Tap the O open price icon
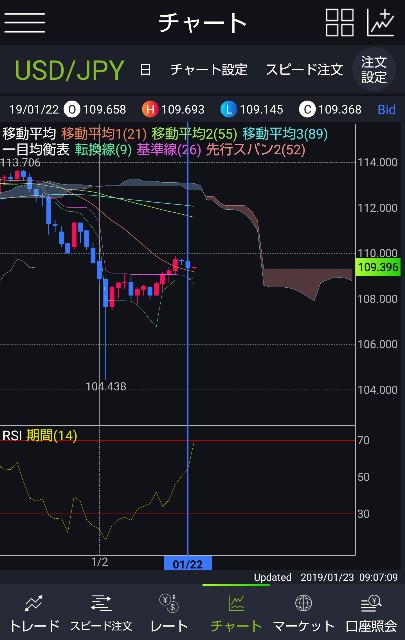This screenshot has height=640, width=405. [72, 109]
